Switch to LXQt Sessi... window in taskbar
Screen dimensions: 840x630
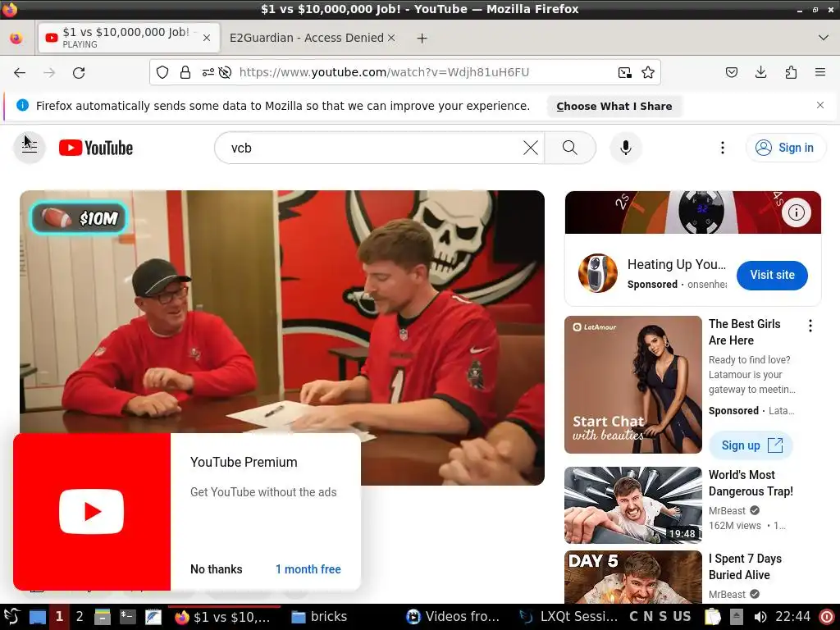[x=569, y=617]
